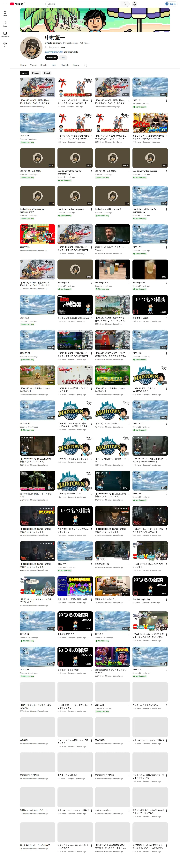Screen dimensions: 180x868
Task: Switch to the Videos tab
Action: click(34, 65)
